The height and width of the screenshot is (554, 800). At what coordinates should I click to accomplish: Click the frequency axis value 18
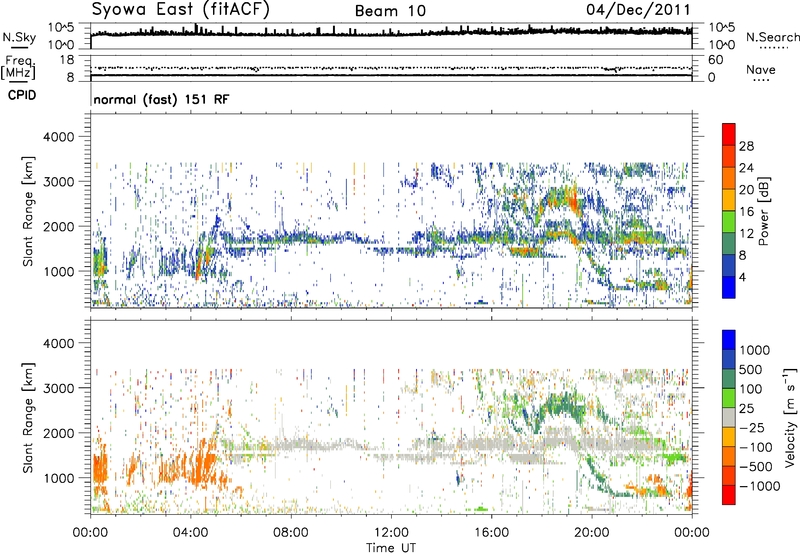(x=67, y=60)
